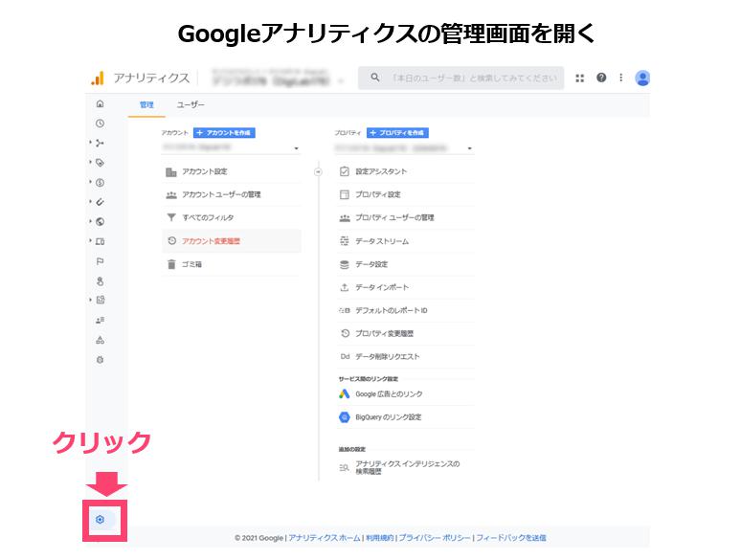Click the データ インポート upload icon

pos(345,287)
